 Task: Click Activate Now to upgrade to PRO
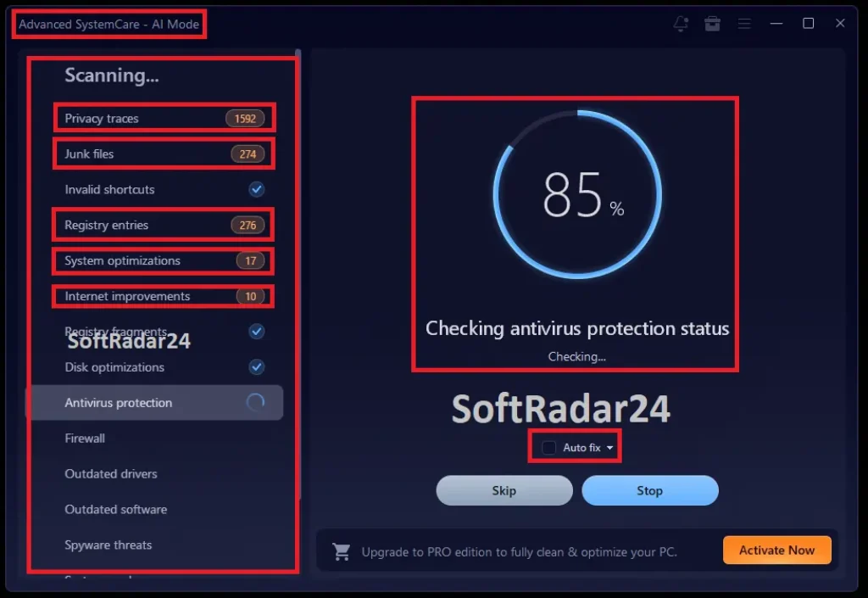pyautogui.click(x=776, y=550)
